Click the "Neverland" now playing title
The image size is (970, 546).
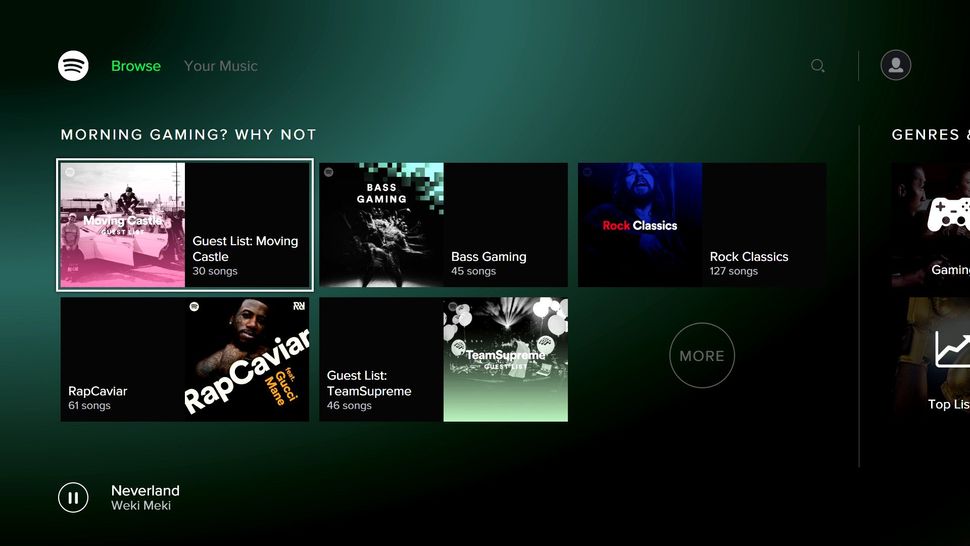[145, 490]
